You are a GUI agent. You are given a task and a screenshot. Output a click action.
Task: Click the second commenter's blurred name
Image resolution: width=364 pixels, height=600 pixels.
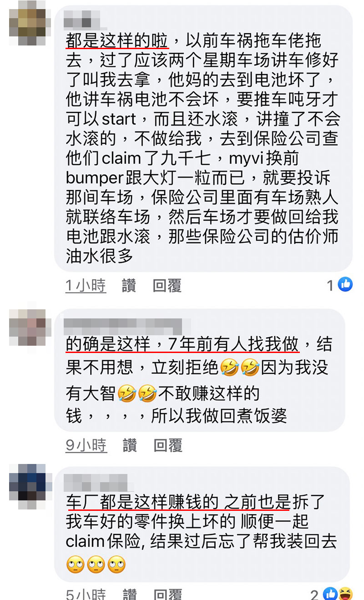tap(123, 325)
